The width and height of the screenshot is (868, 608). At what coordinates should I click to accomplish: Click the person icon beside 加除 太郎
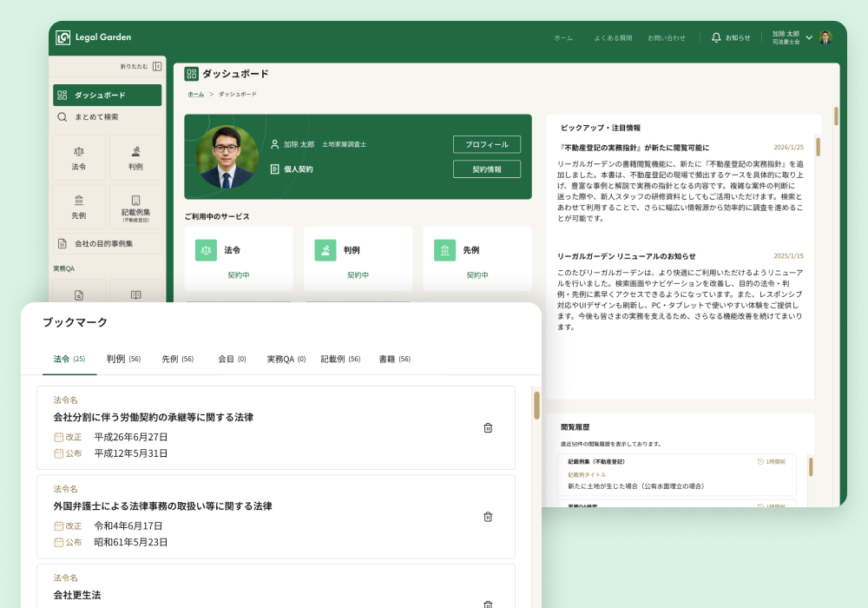274,144
